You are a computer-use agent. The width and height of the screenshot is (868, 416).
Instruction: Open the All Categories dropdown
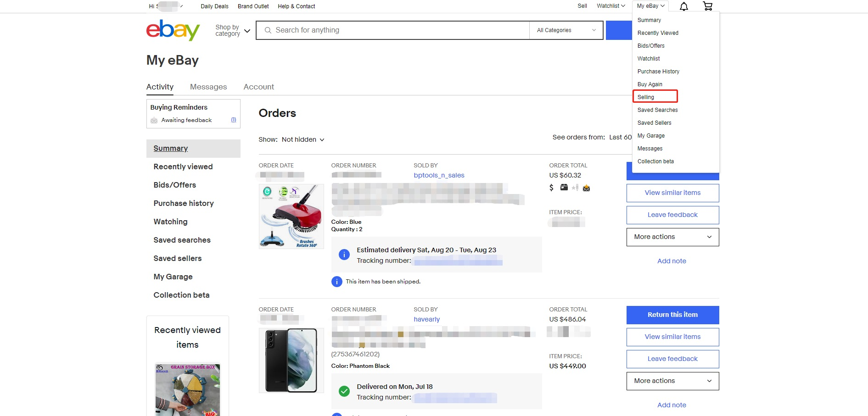click(566, 30)
